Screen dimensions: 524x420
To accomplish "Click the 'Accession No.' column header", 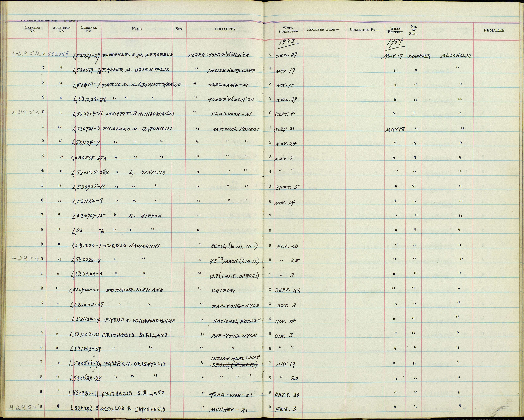I will tap(62, 29).
